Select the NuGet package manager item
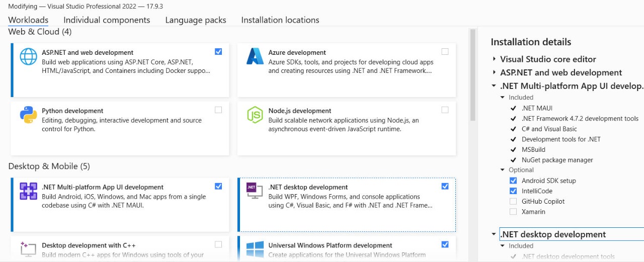644x262 pixels. coord(557,160)
